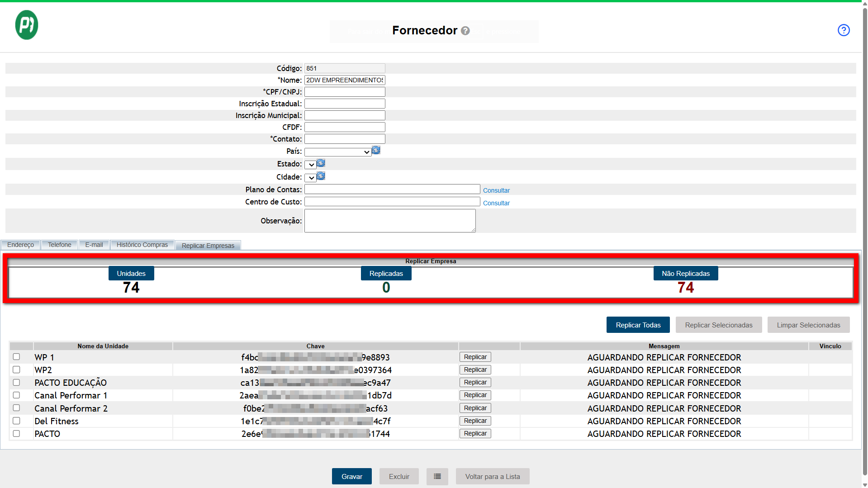Expand the Cidade dropdown
This screenshot has height=488, width=868.
click(x=310, y=178)
